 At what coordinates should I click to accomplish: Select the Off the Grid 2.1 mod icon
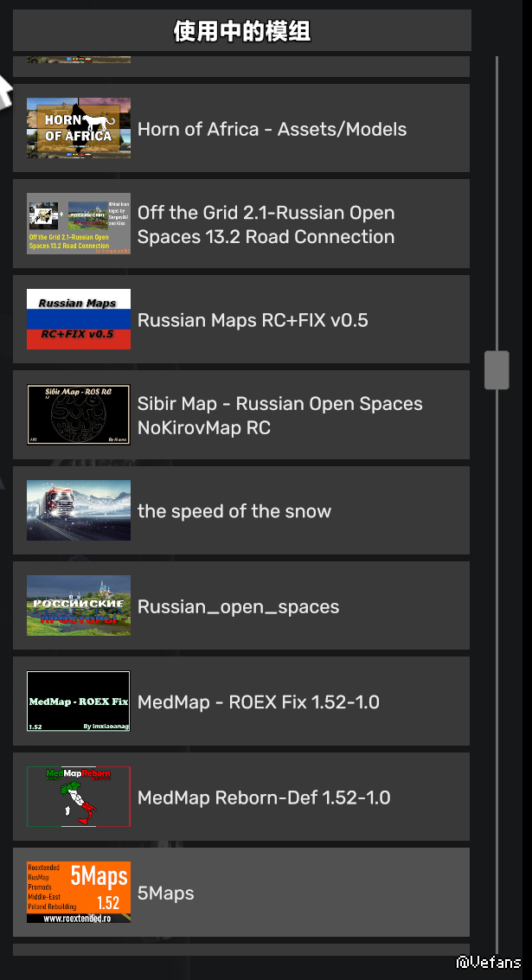point(79,224)
